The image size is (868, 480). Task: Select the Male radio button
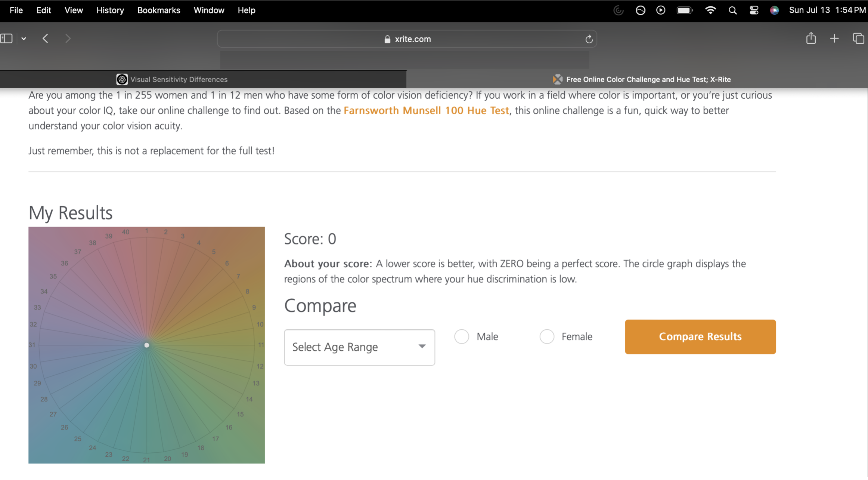(462, 336)
